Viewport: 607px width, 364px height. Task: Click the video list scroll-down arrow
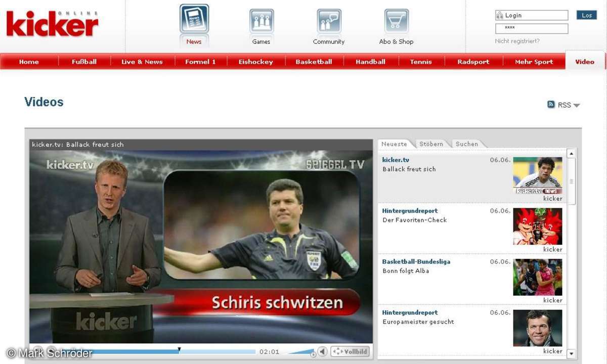[571, 354]
